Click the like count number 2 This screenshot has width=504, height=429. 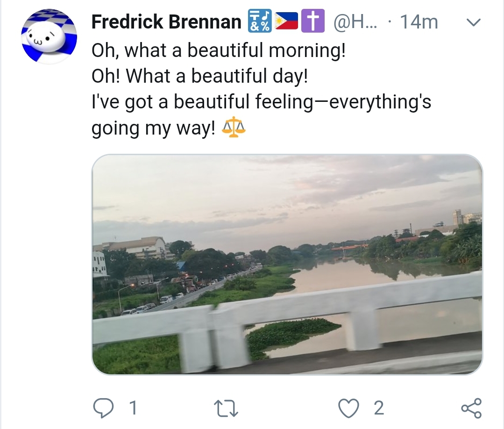[379, 408]
